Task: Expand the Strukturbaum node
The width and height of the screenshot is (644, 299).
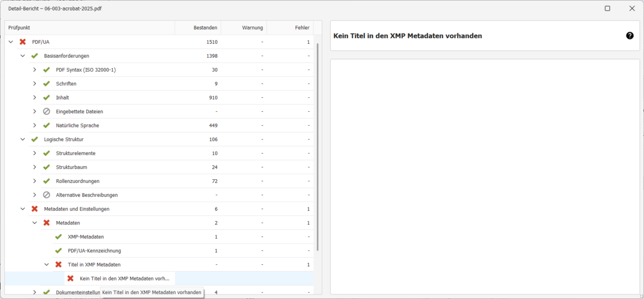Action: 35,167
